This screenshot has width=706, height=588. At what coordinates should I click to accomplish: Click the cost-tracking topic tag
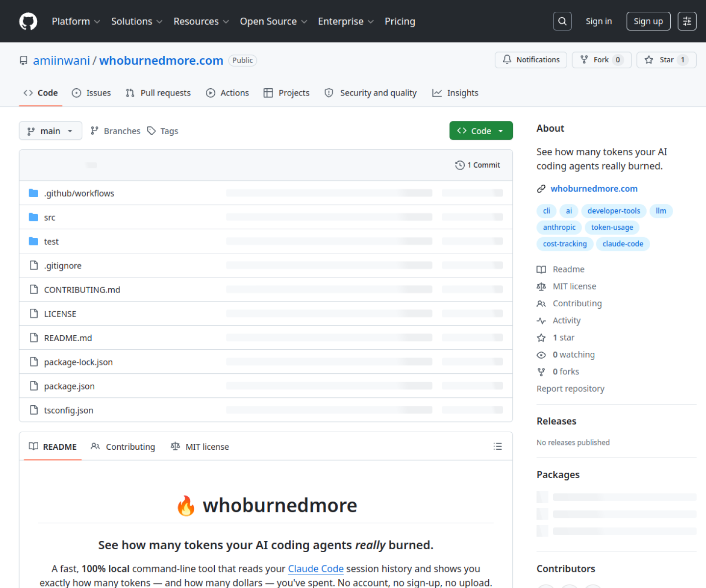(x=565, y=244)
